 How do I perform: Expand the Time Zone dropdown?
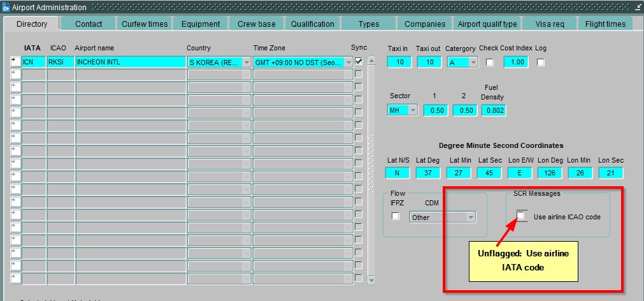pyautogui.click(x=348, y=62)
